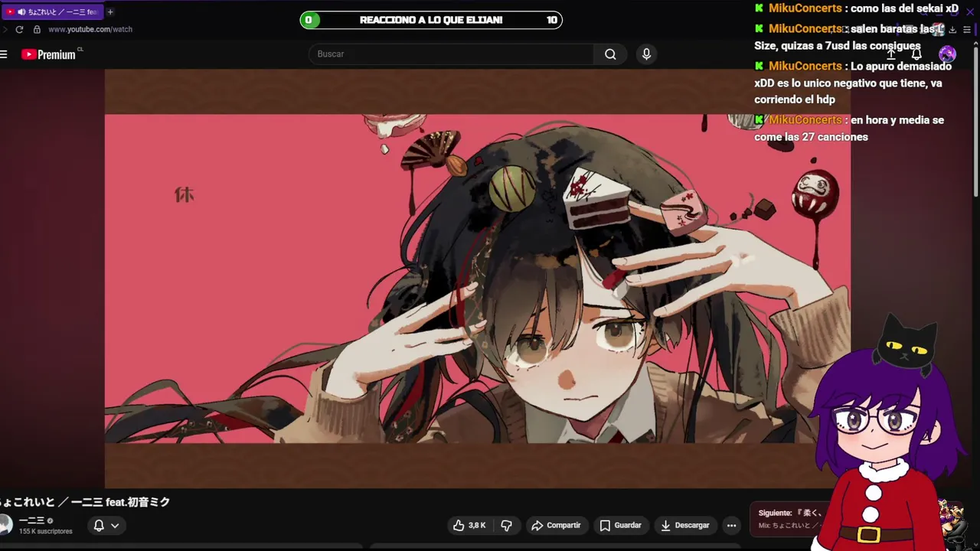Open more actions three-dot menu
The image size is (980, 551).
click(x=731, y=525)
